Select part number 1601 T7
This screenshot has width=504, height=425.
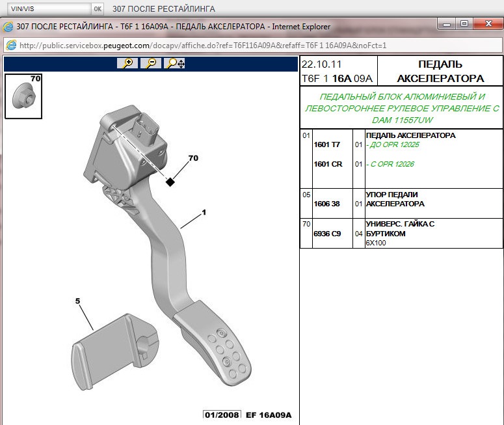(x=327, y=144)
